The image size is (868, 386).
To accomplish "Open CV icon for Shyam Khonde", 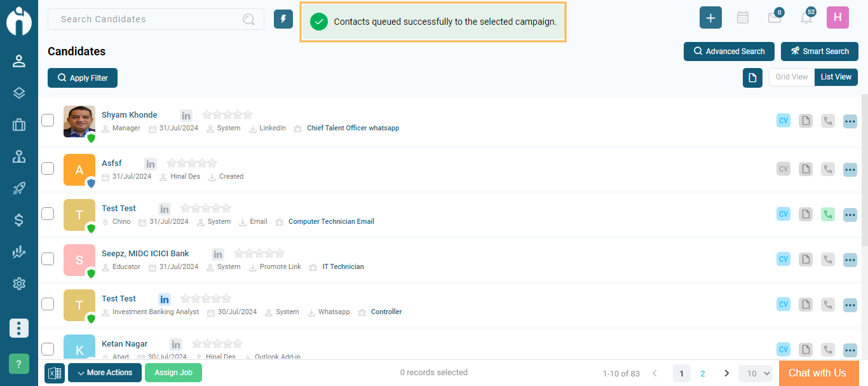I will click(x=783, y=121).
